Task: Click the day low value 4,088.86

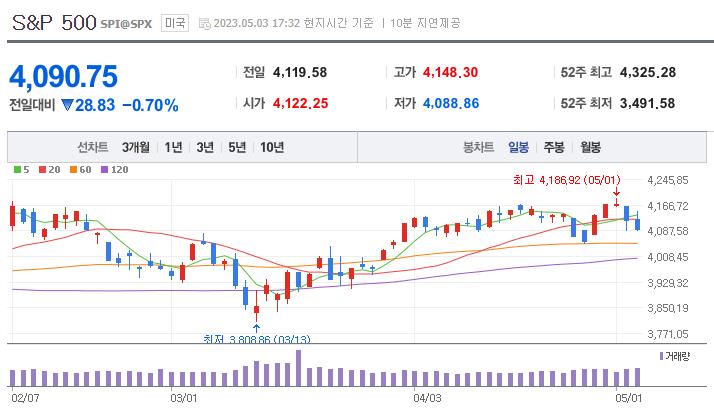Action: (x=451, y=103)
